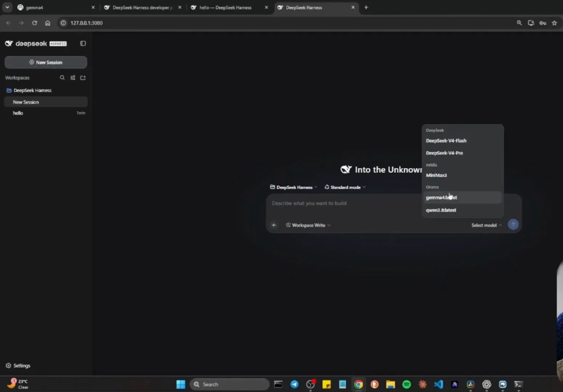This screenshot has height=392, width=563.
Task: Open Claude app from the taskbar
Action: coord(422,384)
